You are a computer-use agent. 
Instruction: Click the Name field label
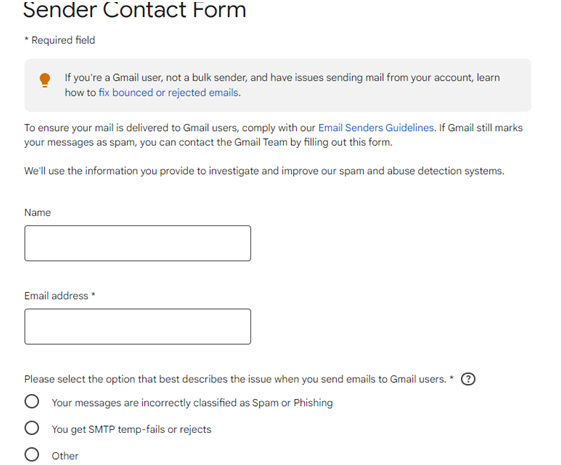tap(38, 212)
